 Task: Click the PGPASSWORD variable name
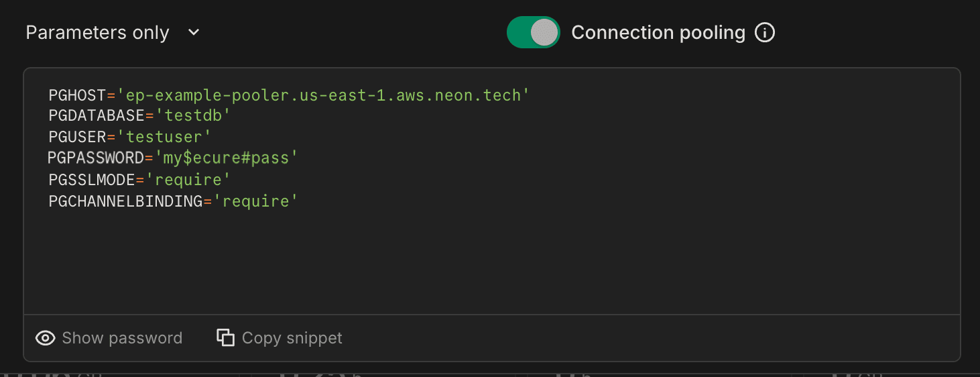point(96,158)
